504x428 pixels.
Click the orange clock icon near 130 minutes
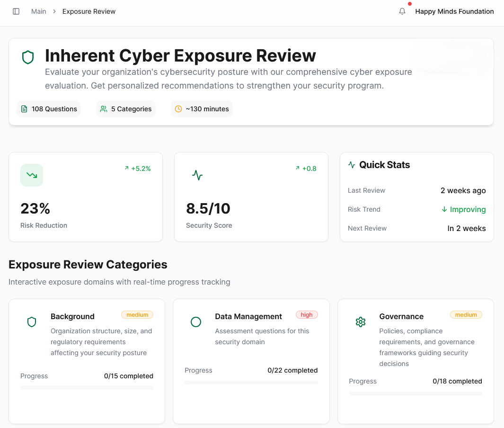pos(178,109)
